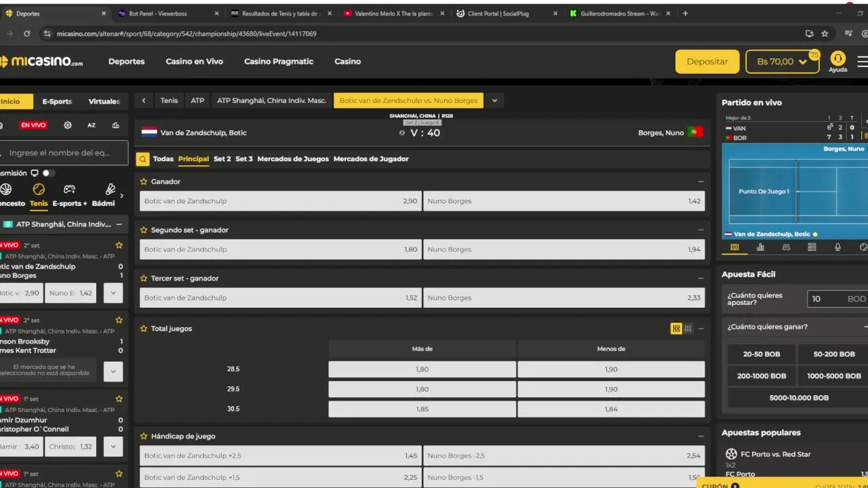Favorite the Dzumhur vs O'Connell sidebar match
The image size is (868, 488).
tap(119, 399)
